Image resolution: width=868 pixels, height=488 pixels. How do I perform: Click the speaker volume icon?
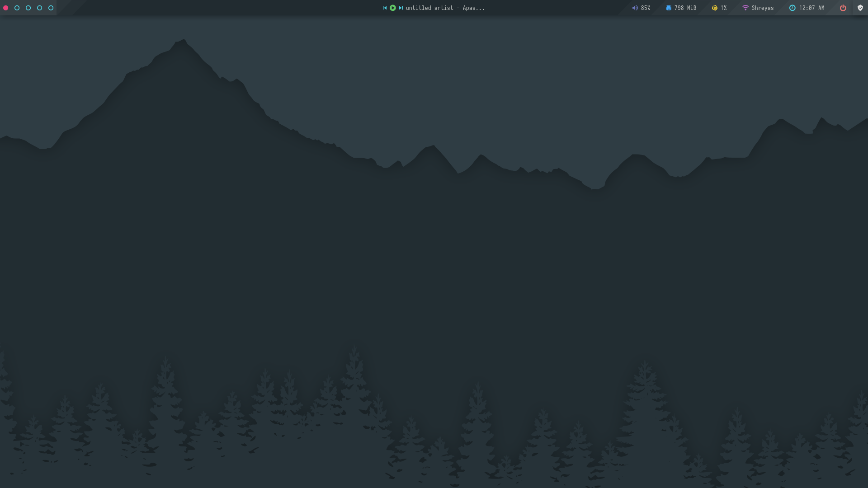[x=635, y=8]
